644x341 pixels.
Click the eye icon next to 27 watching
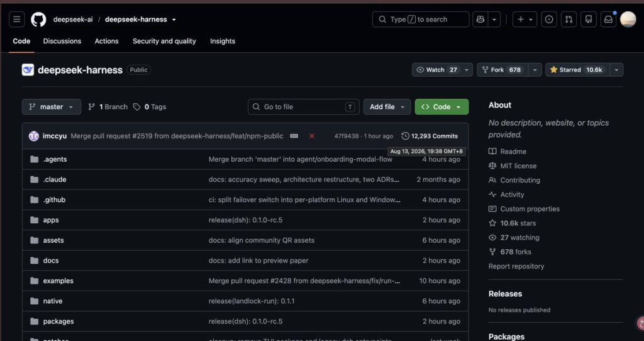pos(492,237)
